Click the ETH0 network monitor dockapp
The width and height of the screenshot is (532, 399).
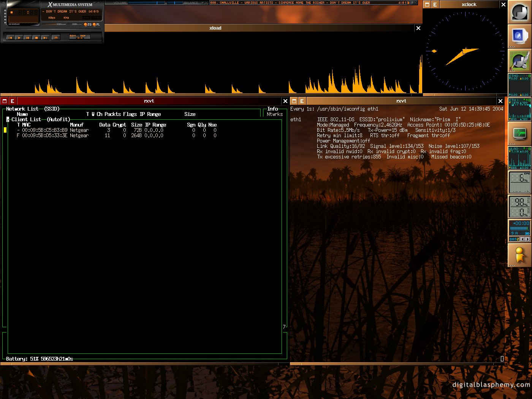click(x=519, y=85)
